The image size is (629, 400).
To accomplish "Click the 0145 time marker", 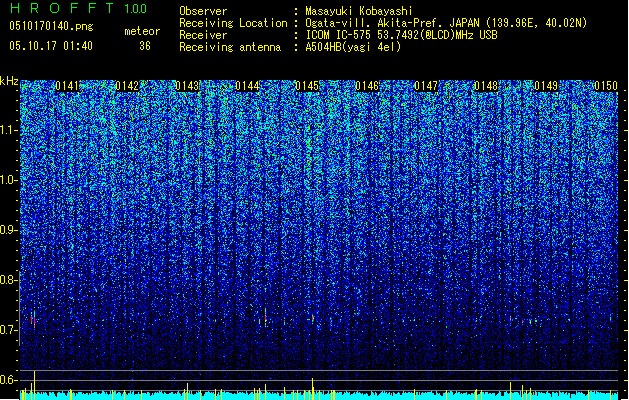I will click(x=307, y=86).
